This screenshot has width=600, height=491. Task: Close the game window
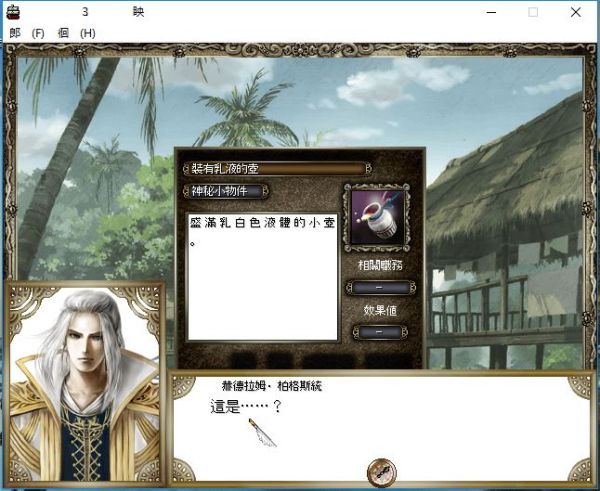pyautogui.click(x=576, y=12)
